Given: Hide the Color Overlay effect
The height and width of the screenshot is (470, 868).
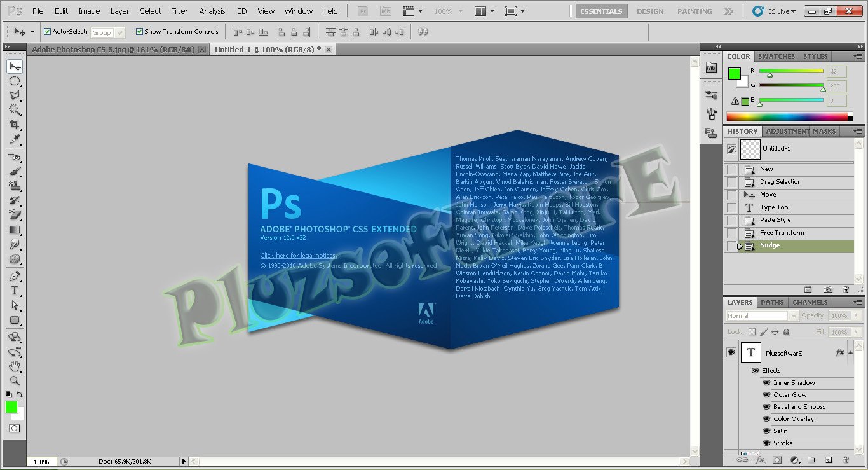Looking at the screenshot, I should pyautogui.click(x=766, y=418).
